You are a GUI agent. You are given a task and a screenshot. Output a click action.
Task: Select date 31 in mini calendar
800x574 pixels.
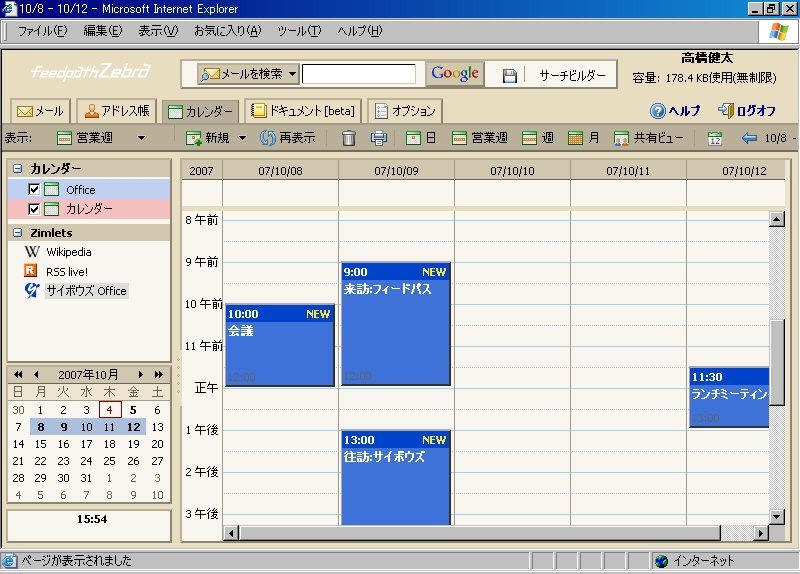pyautogui.click(x=86, y=478)
